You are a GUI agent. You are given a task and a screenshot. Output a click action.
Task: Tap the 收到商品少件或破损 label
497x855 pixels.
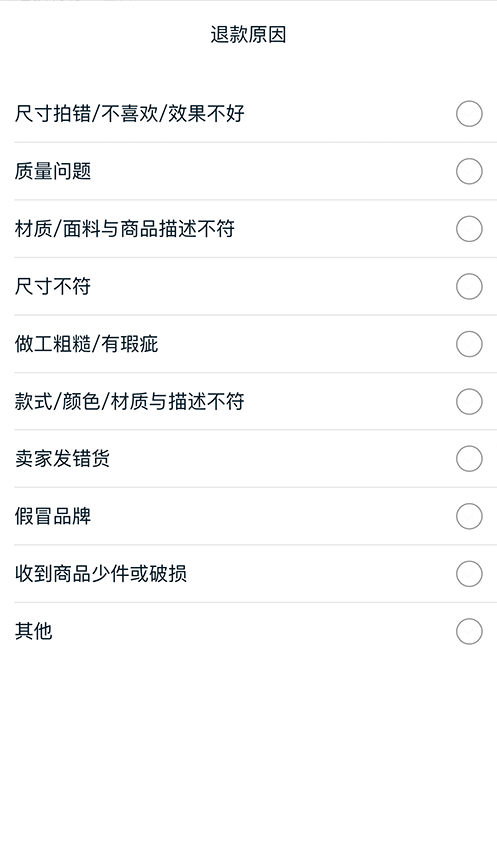point(101,574)
